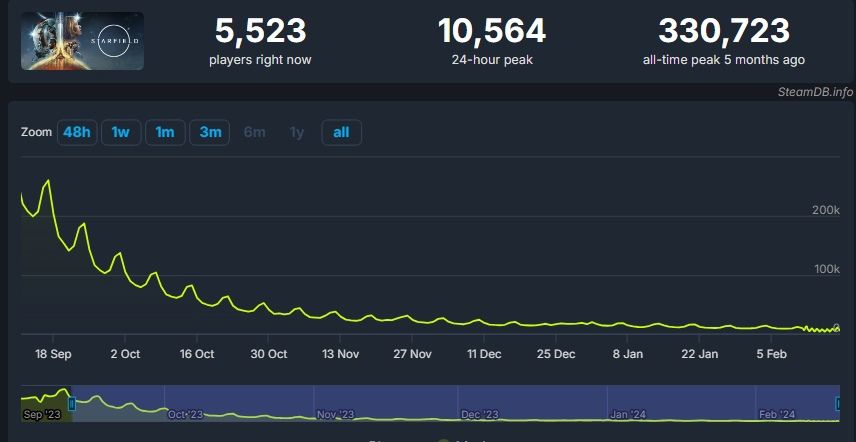Click the Zoom label text
Viewport: 856px width, 442px height.
[37, 132]
